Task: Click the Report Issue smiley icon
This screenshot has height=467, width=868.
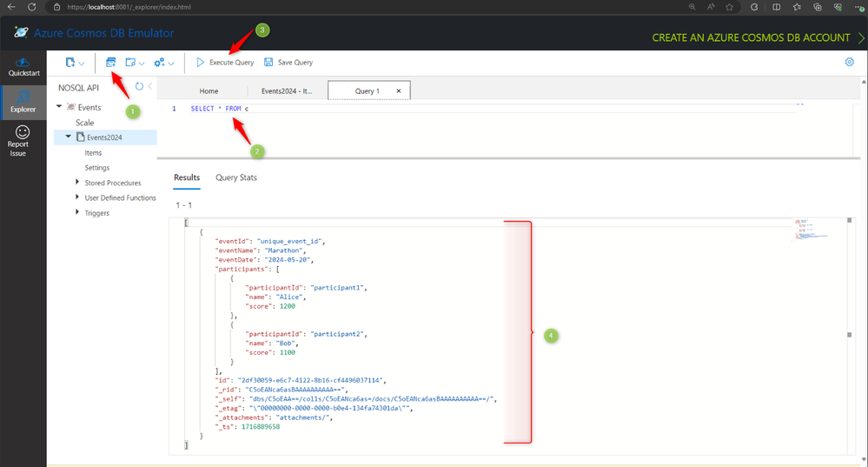Action: pyautogui.click(x=22, y=132)
